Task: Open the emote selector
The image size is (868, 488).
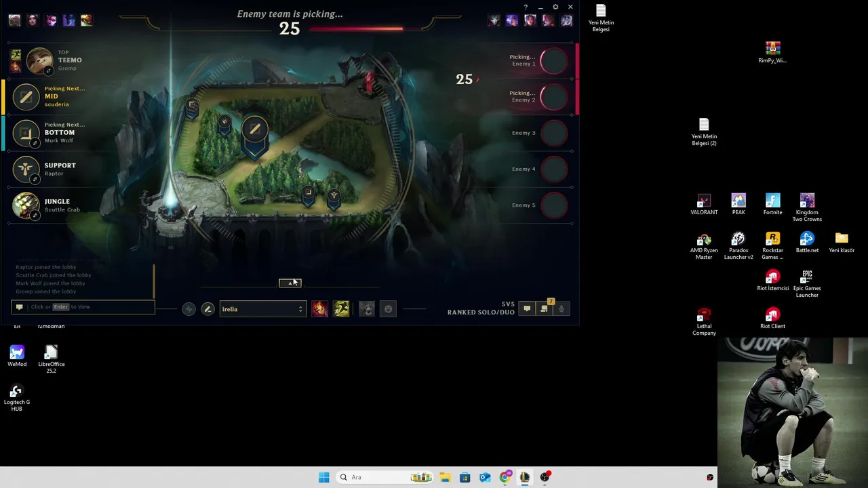Action: 388,309
